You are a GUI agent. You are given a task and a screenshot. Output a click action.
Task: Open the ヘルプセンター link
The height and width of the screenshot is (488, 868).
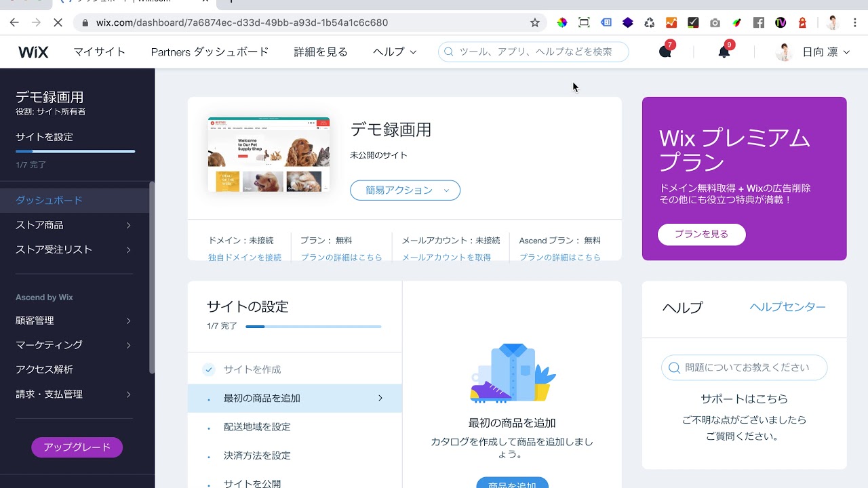(787, 307)
